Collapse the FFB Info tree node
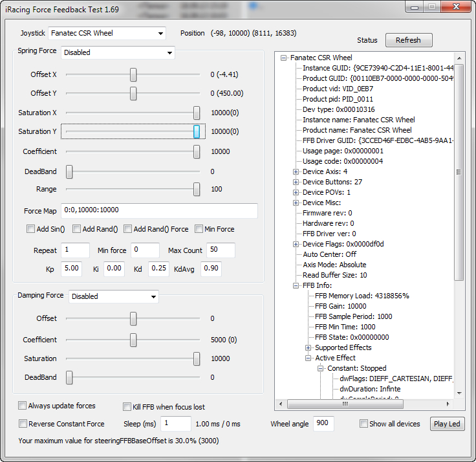Image resolution: width=476 pixels, height=462 pixels. (x=296, y=285)
